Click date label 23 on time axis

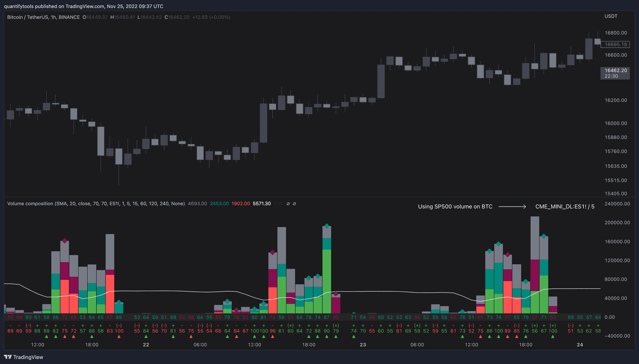click(x=363, y=345)
